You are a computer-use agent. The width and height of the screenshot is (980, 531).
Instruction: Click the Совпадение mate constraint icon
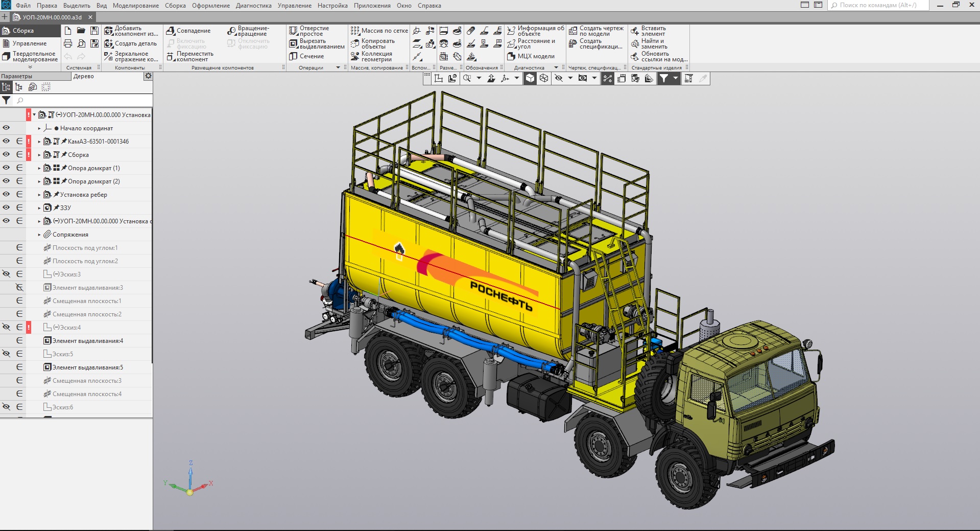pyautogui.click(x=171, y=31)
